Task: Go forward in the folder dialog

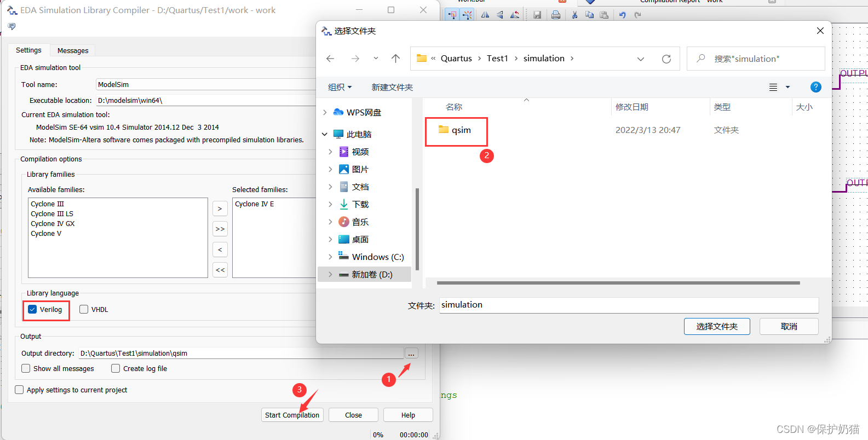Action: pyautogui.click(x=355, y=59)
